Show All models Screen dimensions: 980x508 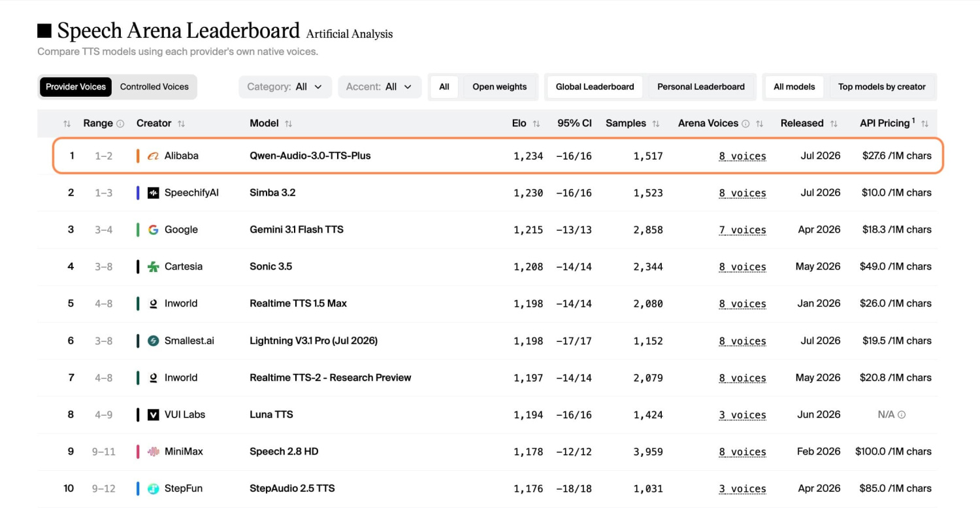pos(794,86)
